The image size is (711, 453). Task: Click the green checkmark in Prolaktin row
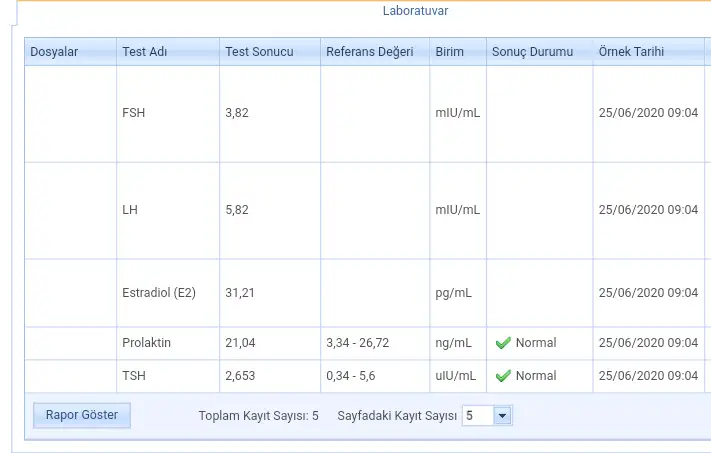click(503, 343)
